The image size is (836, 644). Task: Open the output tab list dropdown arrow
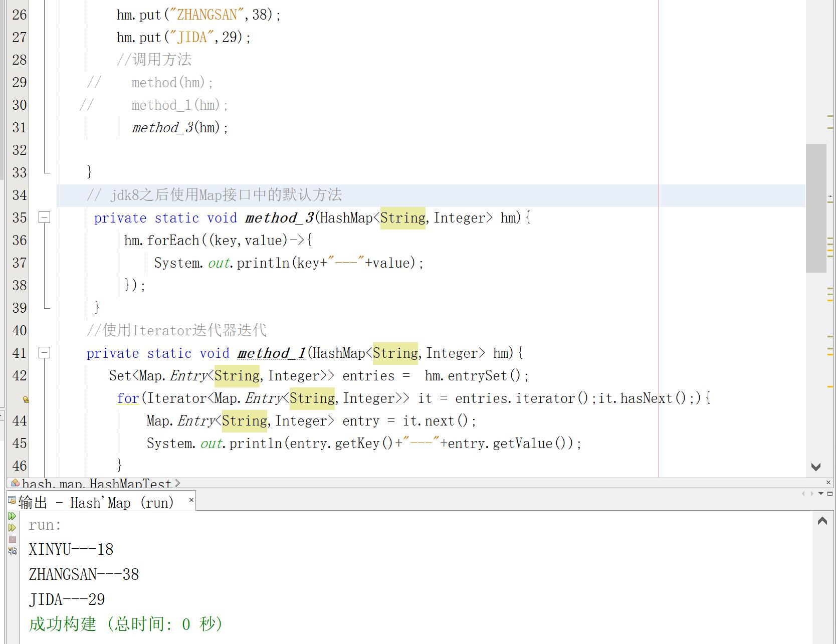pyautogui.click(x=821, y=494)
